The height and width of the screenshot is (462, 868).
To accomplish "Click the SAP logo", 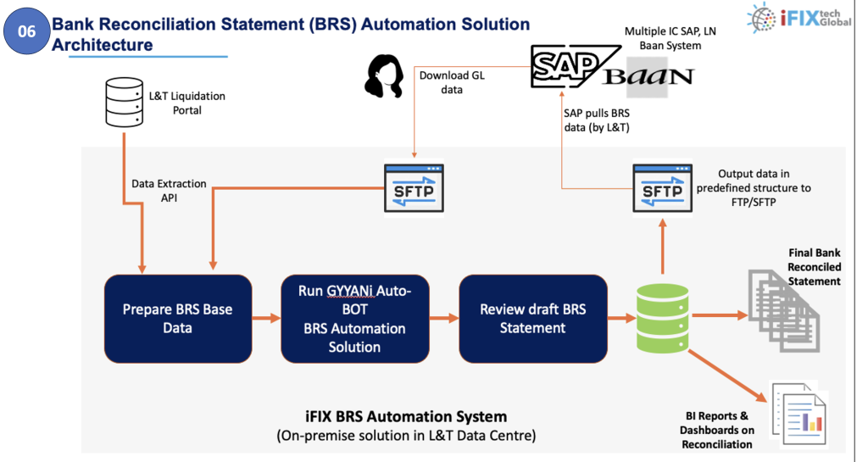I will point(574,66).
